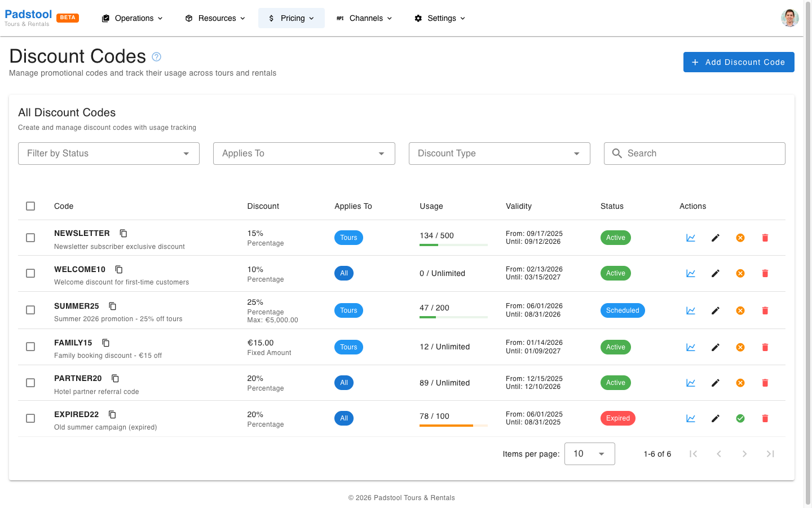Click the Scheduled status chip for SUMMER25
812x508 pixels.
pos(623,310)
